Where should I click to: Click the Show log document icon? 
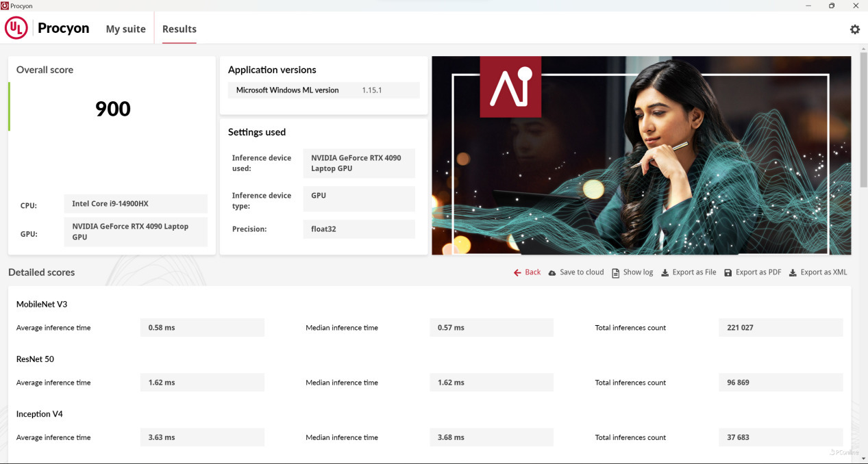pyautogui.click(x=616, y=272)
